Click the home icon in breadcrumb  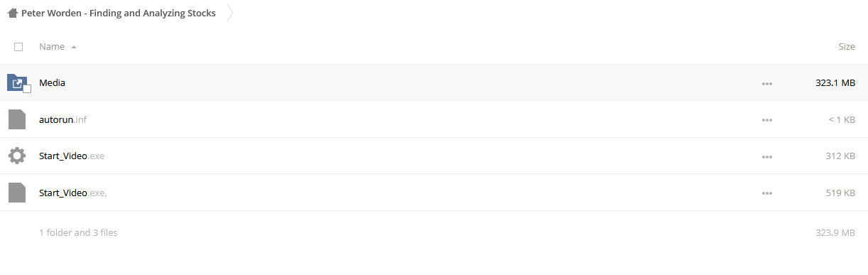coord(12,13)
